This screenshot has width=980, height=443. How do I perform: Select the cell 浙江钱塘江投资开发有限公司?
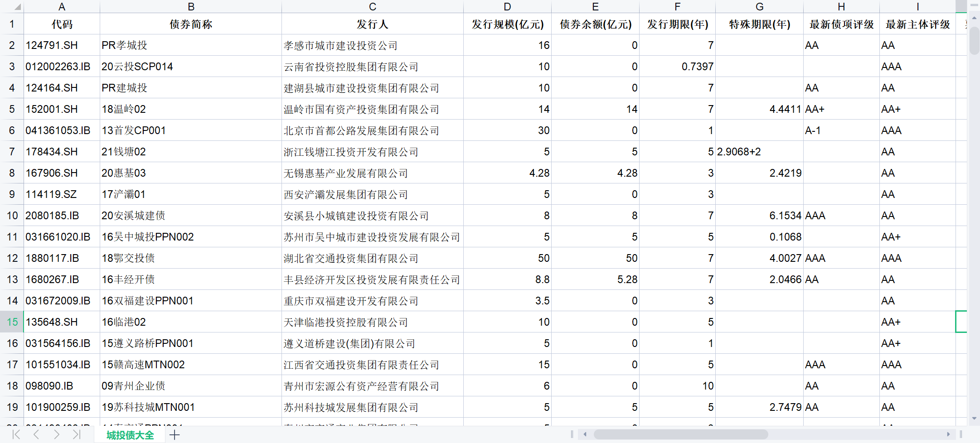(x=373, y=152)
